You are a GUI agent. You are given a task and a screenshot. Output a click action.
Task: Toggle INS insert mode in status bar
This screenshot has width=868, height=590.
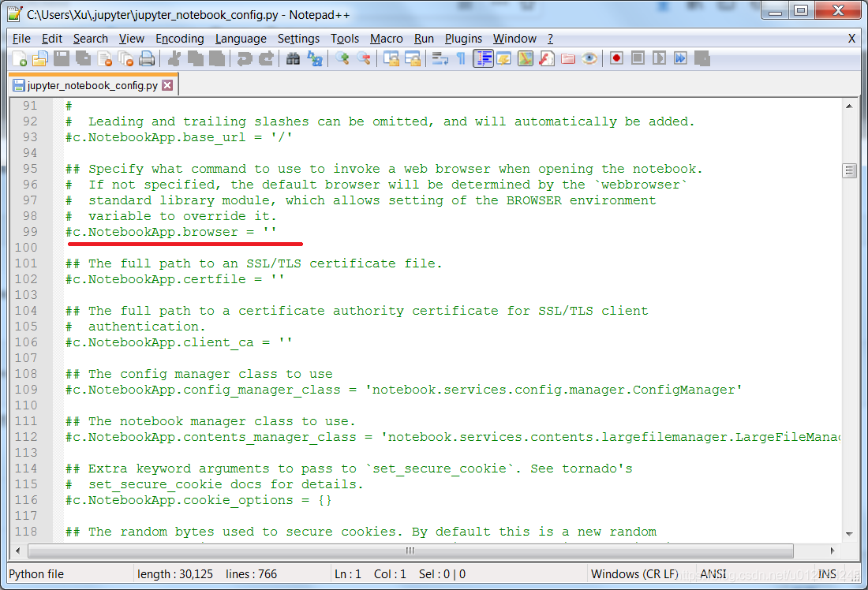click(x=827, y=574)
